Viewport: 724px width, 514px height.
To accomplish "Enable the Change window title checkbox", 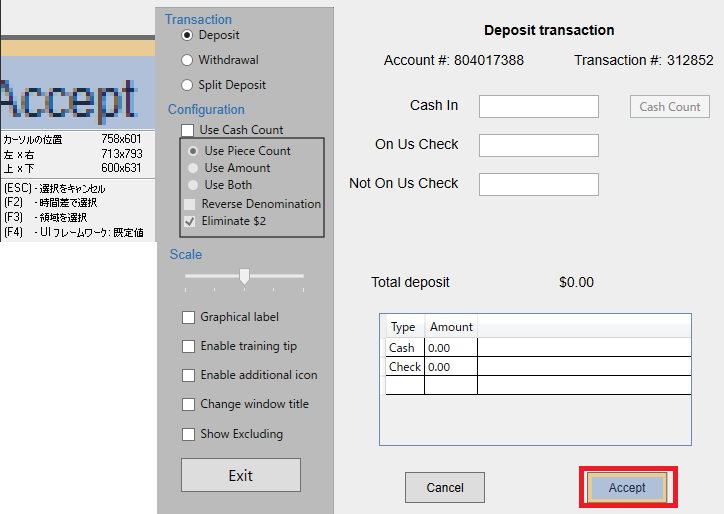I will pyautogui.click(x=188, y=404).
